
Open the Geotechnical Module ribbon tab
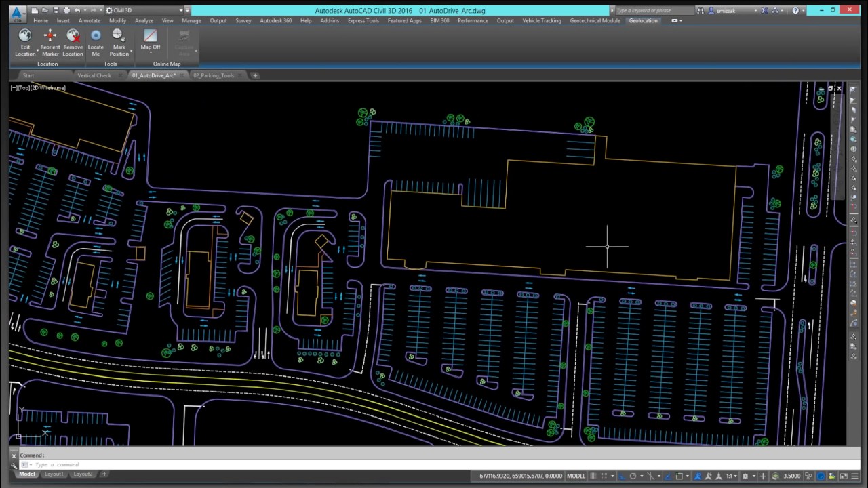(x=595, y=20)
